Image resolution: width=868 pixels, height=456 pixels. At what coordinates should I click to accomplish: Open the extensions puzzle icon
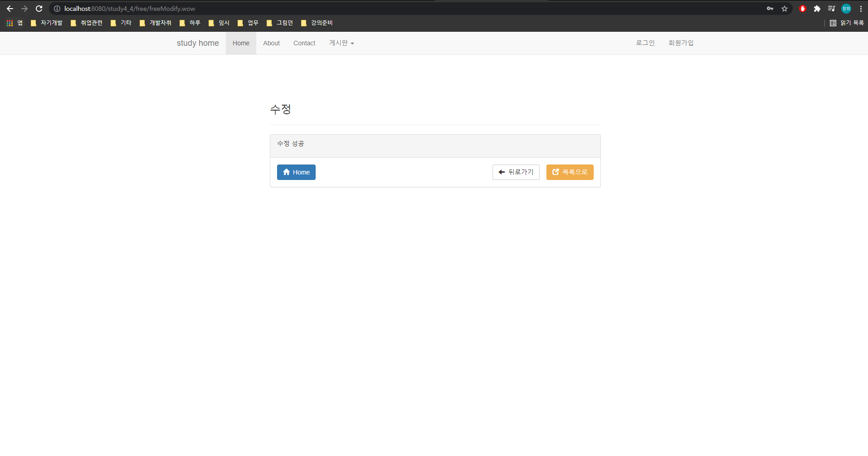tap(817, 9)
